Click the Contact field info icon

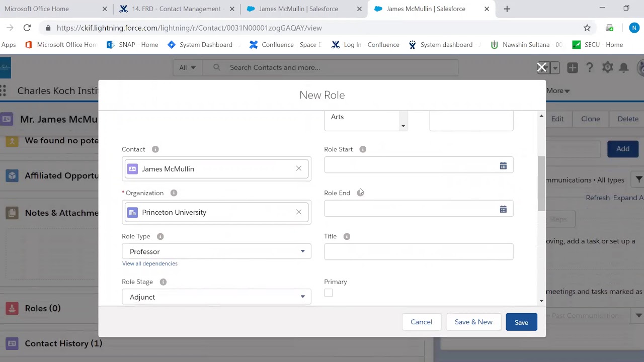[155, 149]
